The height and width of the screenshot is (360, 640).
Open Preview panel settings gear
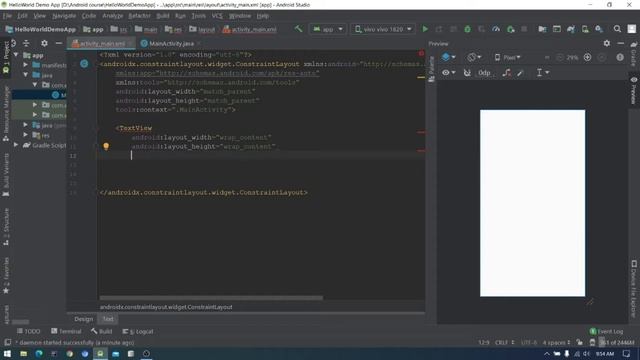click(x=607, y=43)
